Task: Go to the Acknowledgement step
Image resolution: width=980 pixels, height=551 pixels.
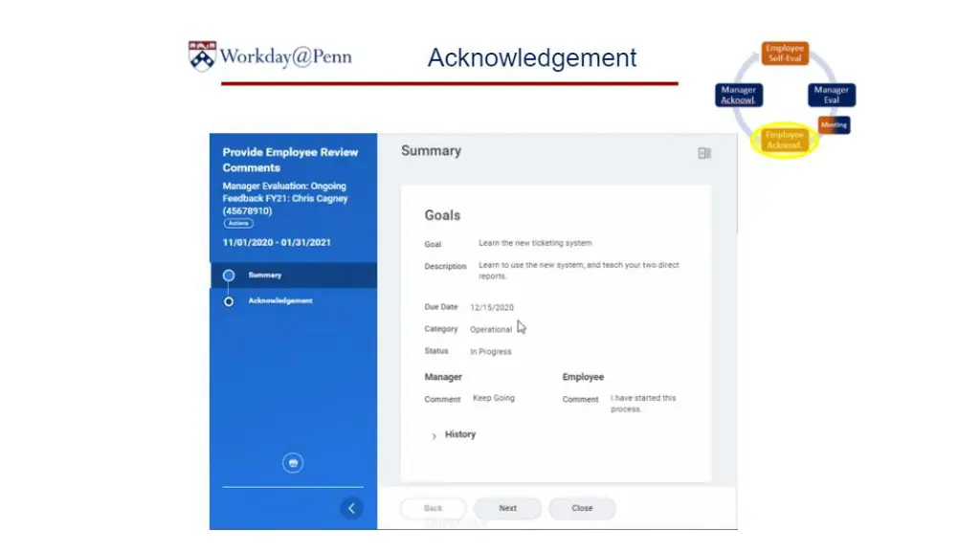Action: click(280, 300)
